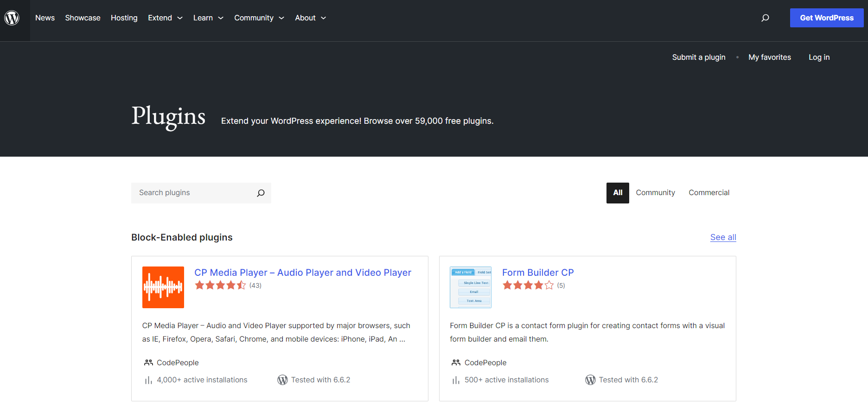Viewport: 868px width, 406px height.
Task: Click the WordPress logo icon
Action: click(12, 18)
